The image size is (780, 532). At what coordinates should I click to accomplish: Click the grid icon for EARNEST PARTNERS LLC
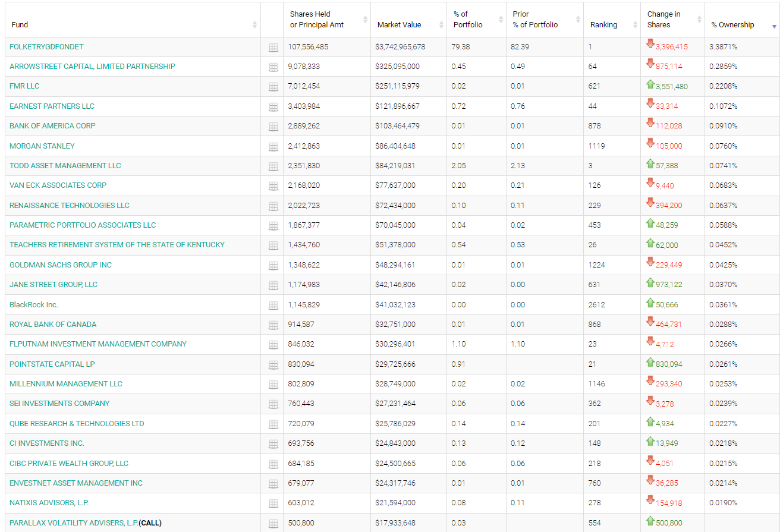273,107
